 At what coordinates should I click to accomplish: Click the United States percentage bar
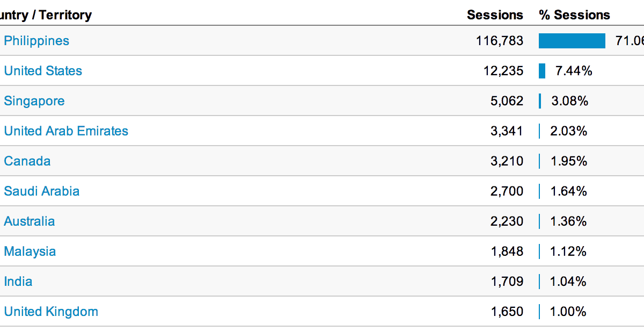542,71
